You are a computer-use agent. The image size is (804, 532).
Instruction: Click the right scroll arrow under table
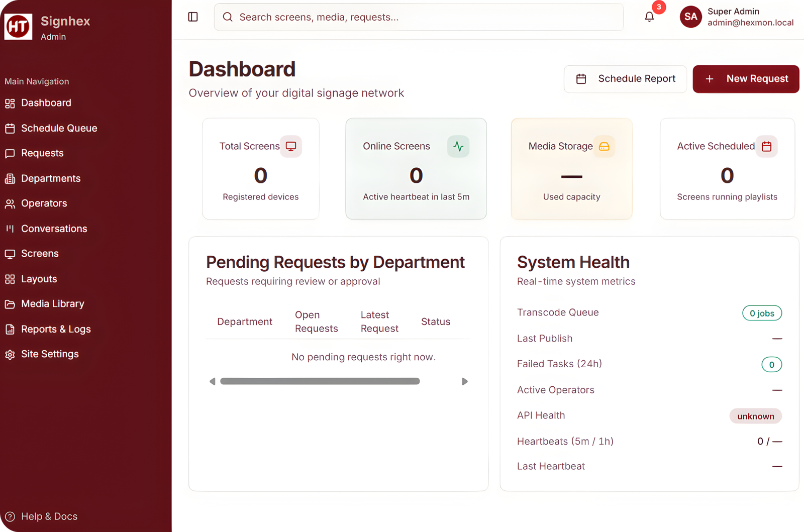coord(465,381)
